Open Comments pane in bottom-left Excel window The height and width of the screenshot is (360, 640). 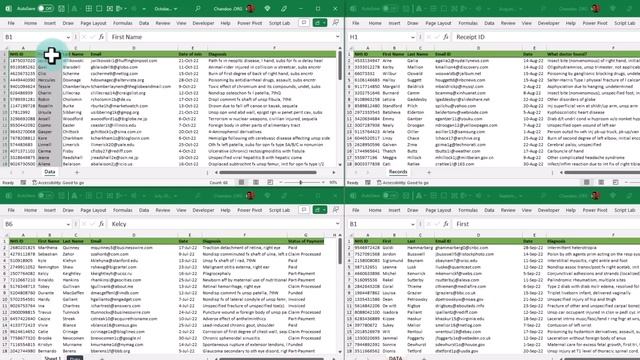(x=304, y=210)
